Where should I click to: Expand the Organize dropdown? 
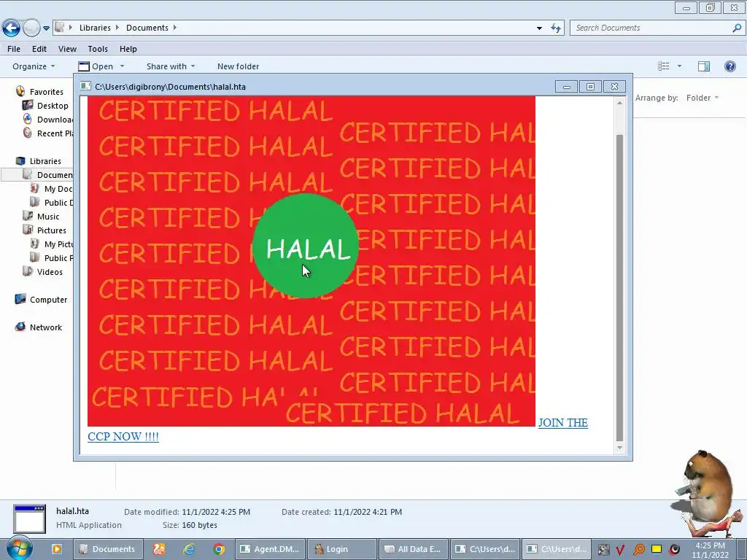click(x=34, y=66)
